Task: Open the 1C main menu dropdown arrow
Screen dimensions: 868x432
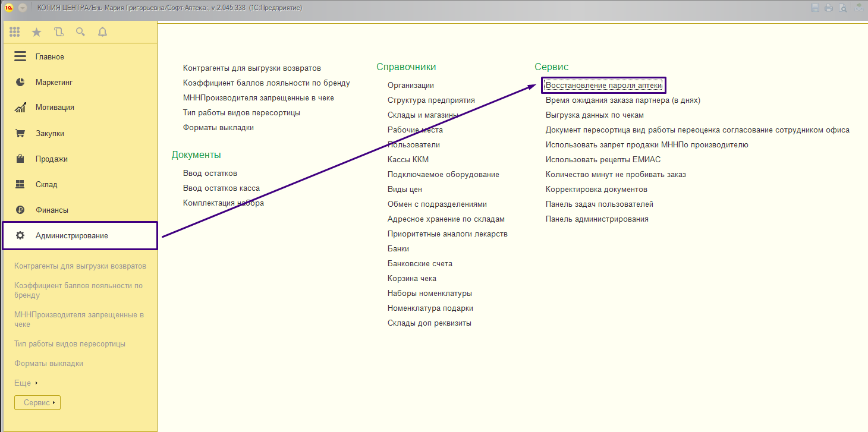Action: click(23, 8)
